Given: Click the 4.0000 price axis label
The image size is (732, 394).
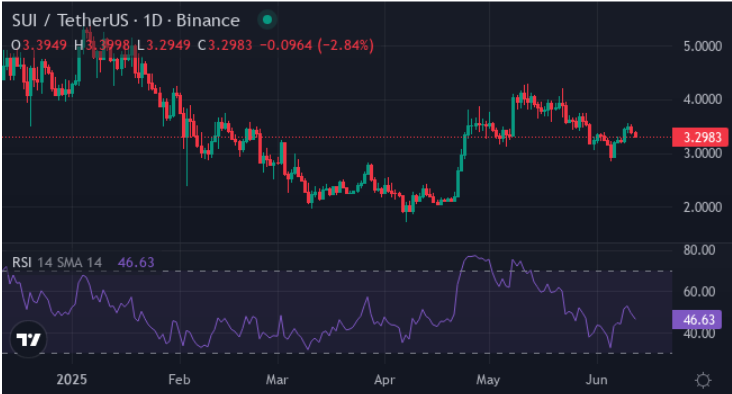Looking at the screenshot, I should click(x=703, y=99).
